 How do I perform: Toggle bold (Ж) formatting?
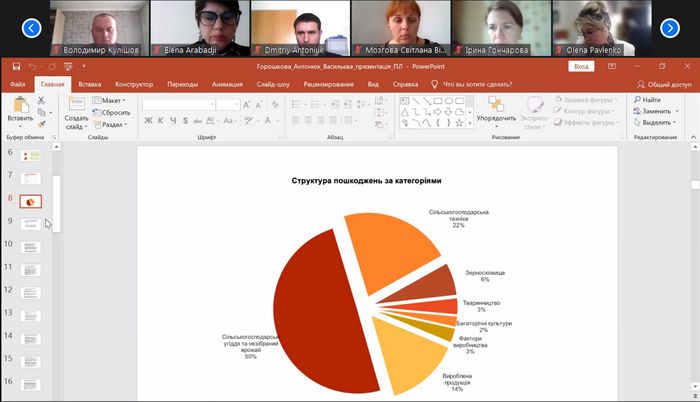(x=147, y=121)
